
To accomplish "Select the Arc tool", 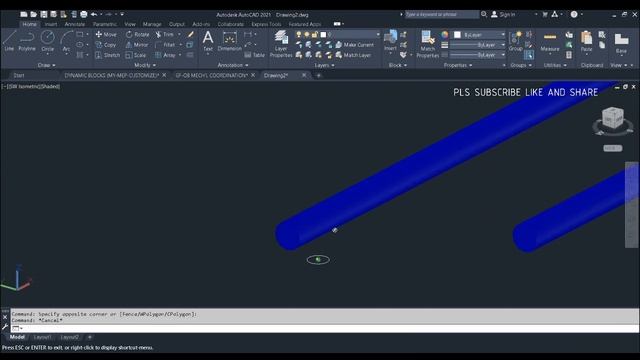I will pyautogui.click(x=66, y=41).
